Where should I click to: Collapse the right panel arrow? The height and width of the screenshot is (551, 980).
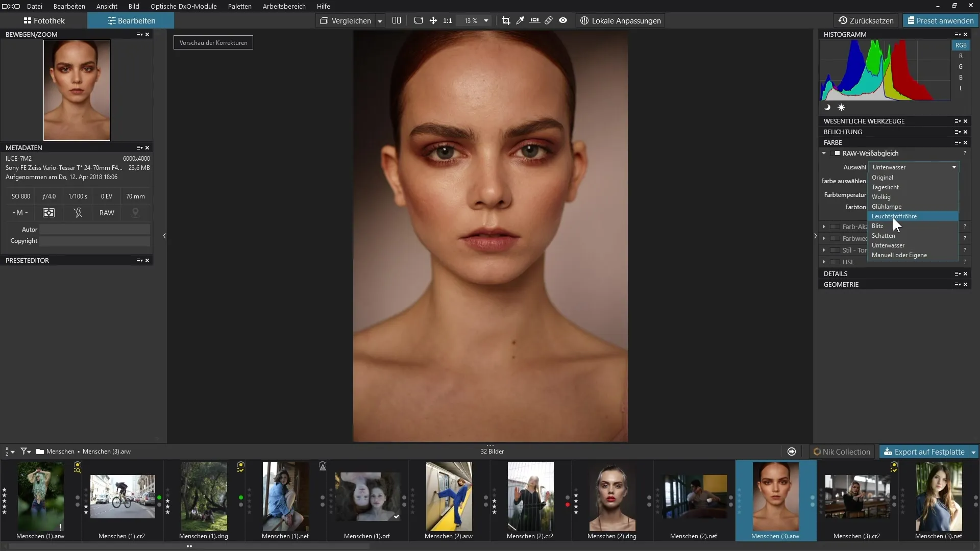tap(815, 236)
